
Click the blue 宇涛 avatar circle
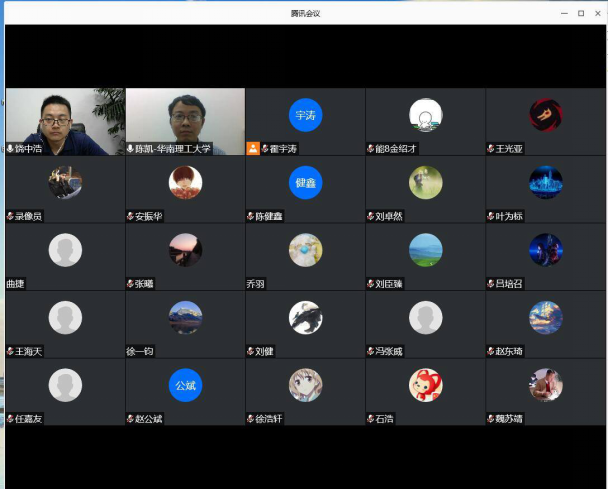(x=305, y=115)
